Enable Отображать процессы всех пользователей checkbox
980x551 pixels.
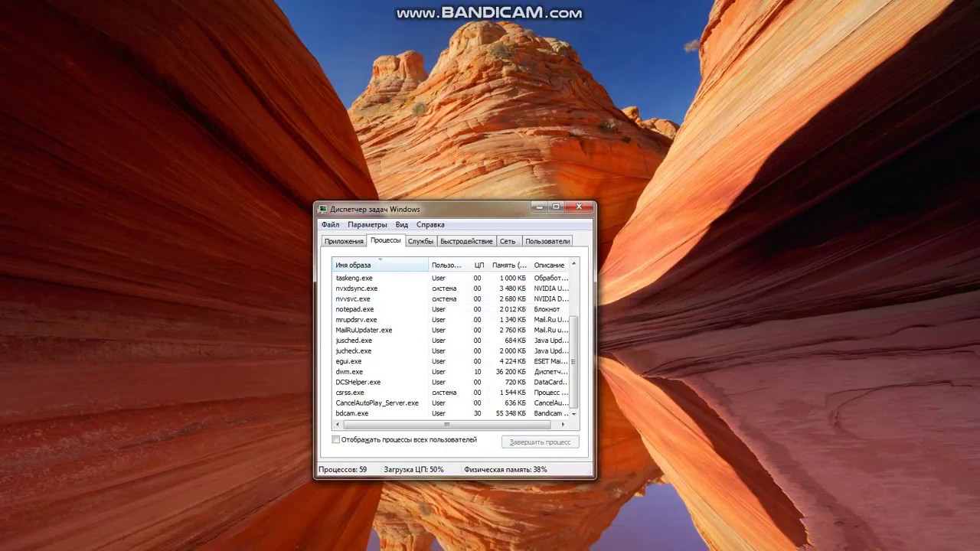pyautogui.click(x=336, y=440)
